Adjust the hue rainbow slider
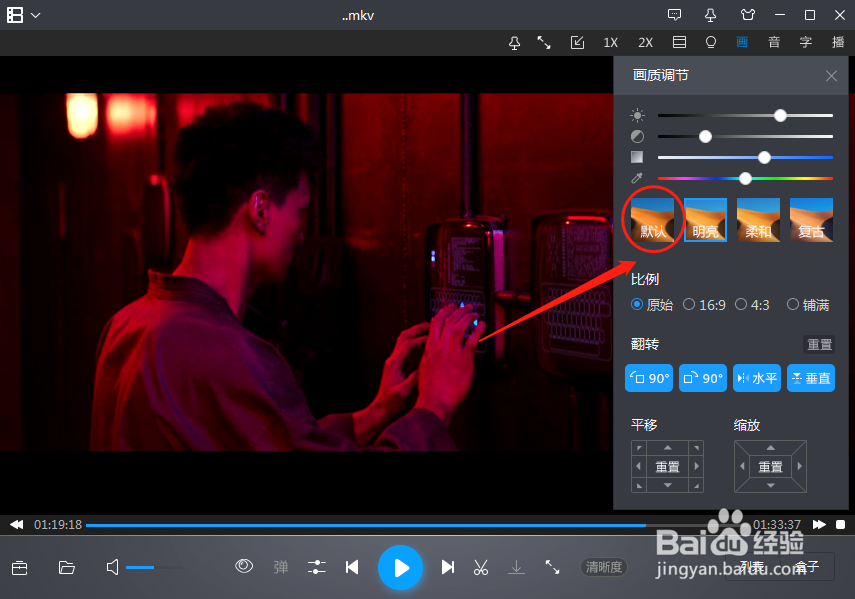The image size is (855, 599). pos(745,178)
